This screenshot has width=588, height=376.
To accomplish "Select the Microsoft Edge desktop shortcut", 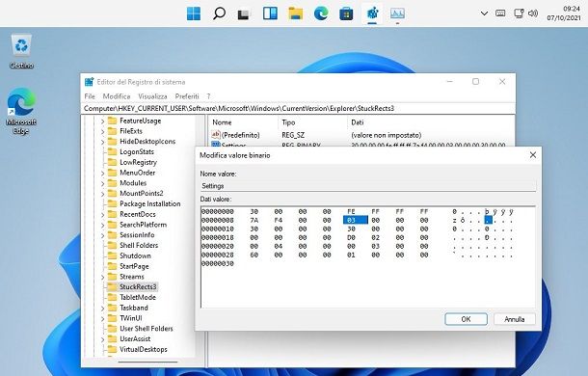I will click(20, 112).
